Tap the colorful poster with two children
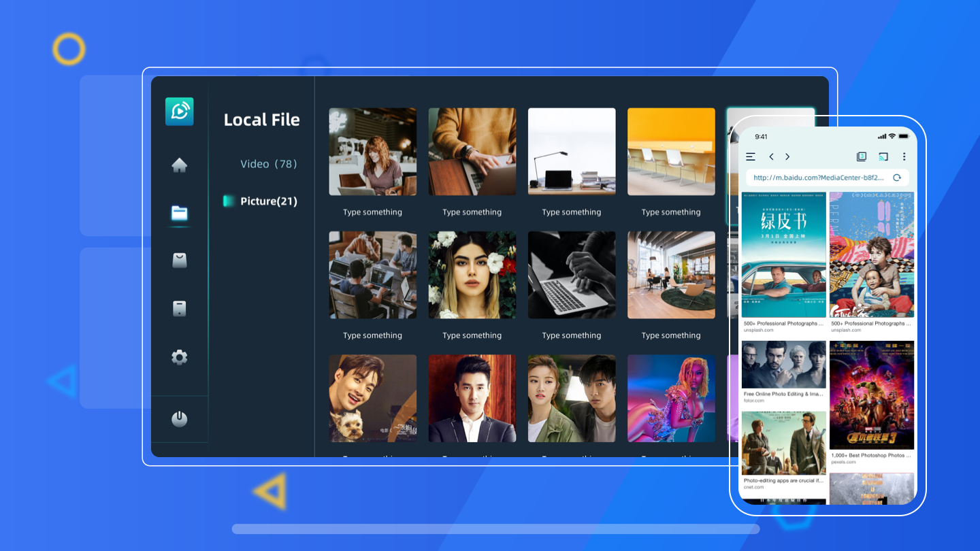The image size is (980, 551). coord(872,254)
